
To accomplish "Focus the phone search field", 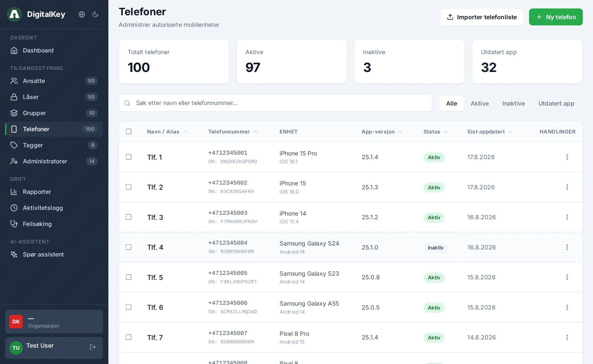I will 276,103.
